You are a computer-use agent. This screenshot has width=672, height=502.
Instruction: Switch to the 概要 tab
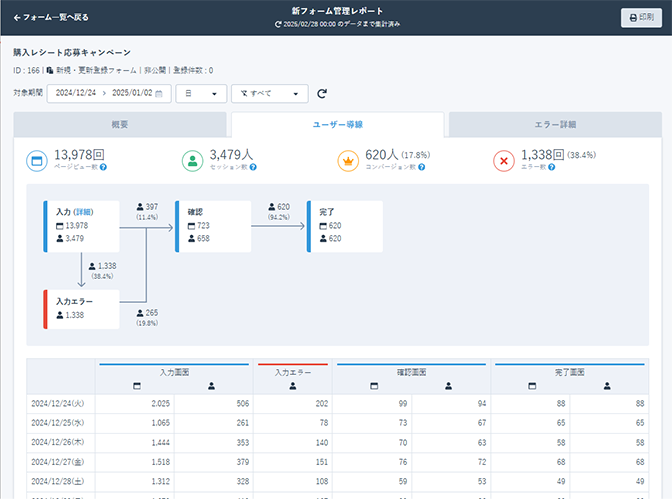[x=120, y=124]
